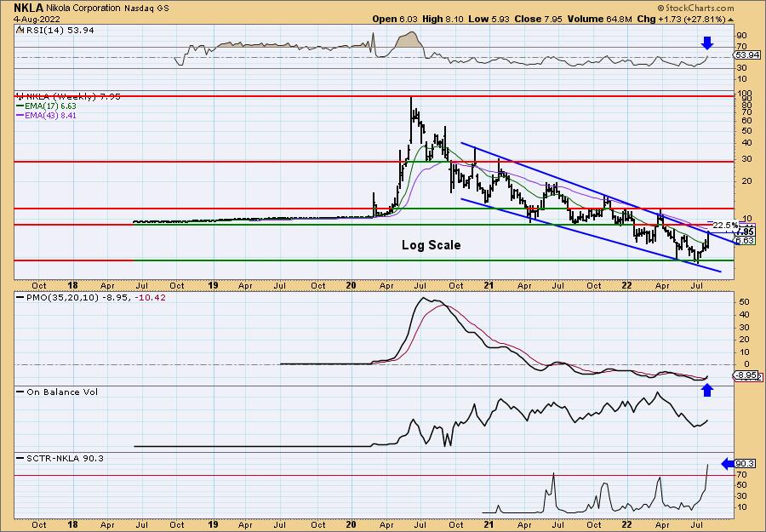Click the 22.5% label near the price axis

click(725, 226)
